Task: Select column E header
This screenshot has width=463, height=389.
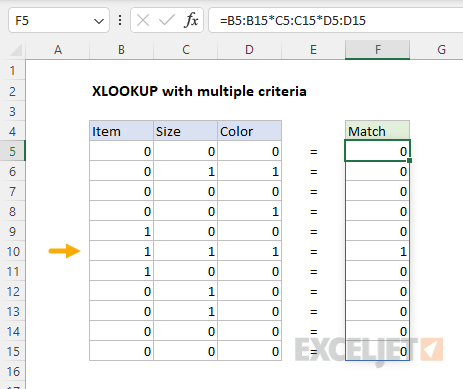Action: [x=313, y=50]
